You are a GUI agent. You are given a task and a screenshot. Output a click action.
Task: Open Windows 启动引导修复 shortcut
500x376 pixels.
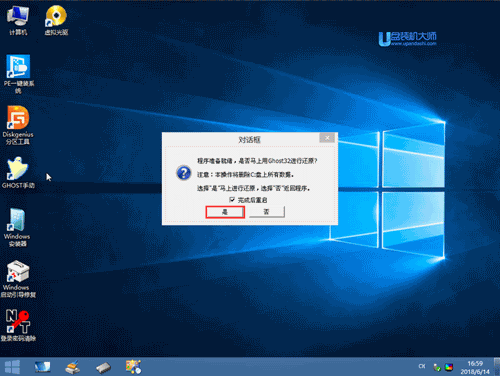click(x=18, y=279)
